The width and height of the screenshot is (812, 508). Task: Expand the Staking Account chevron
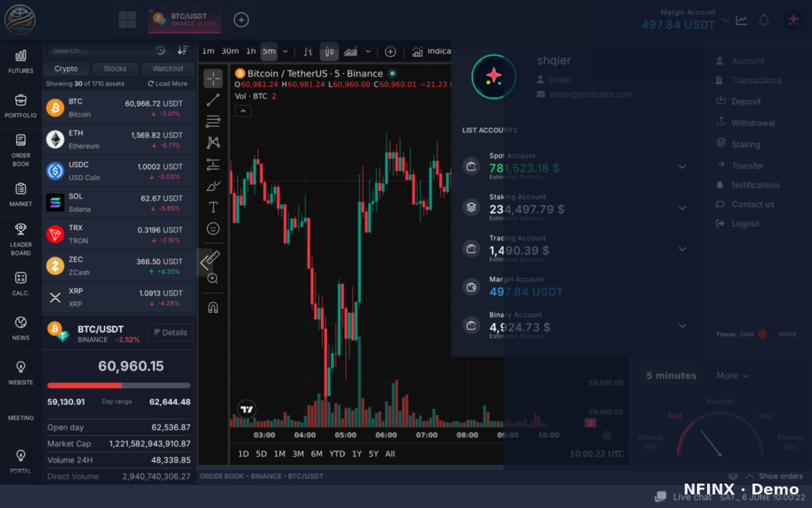[682, 208]
